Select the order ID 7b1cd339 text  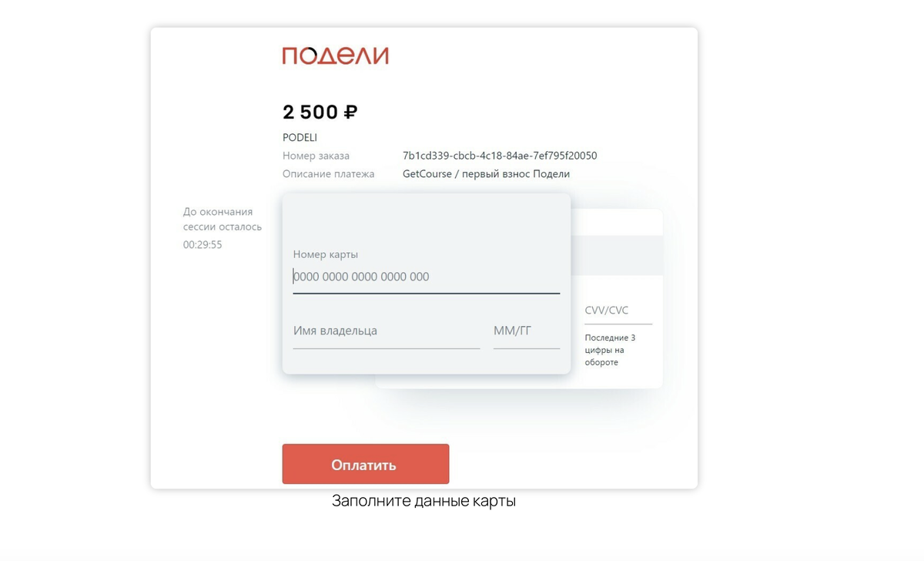(x=500, y=156)
